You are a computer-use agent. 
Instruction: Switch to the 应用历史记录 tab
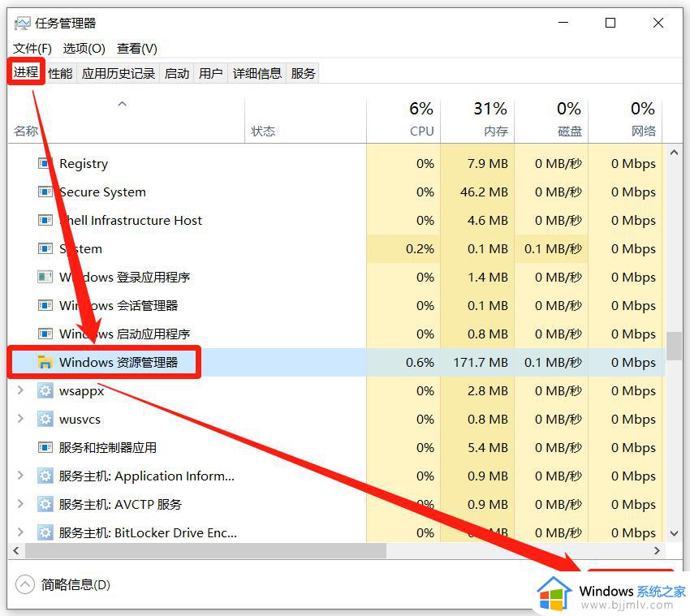point(119,74)
